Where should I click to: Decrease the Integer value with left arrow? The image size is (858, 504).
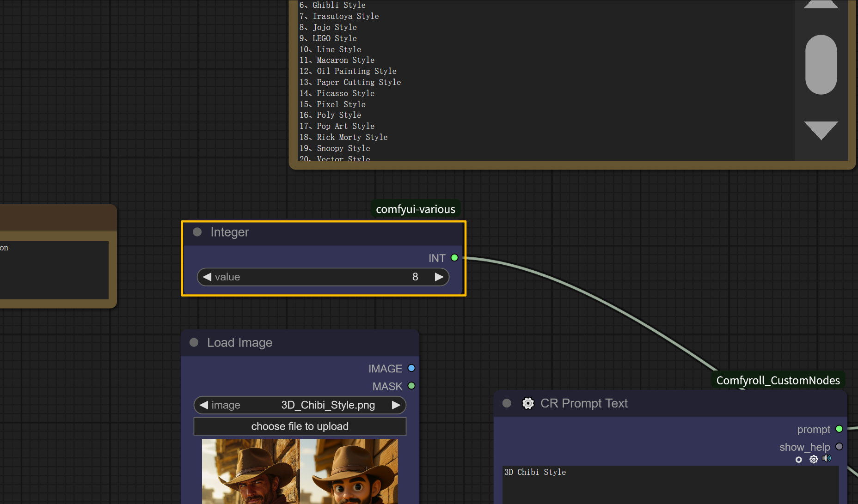pos(207,277)
